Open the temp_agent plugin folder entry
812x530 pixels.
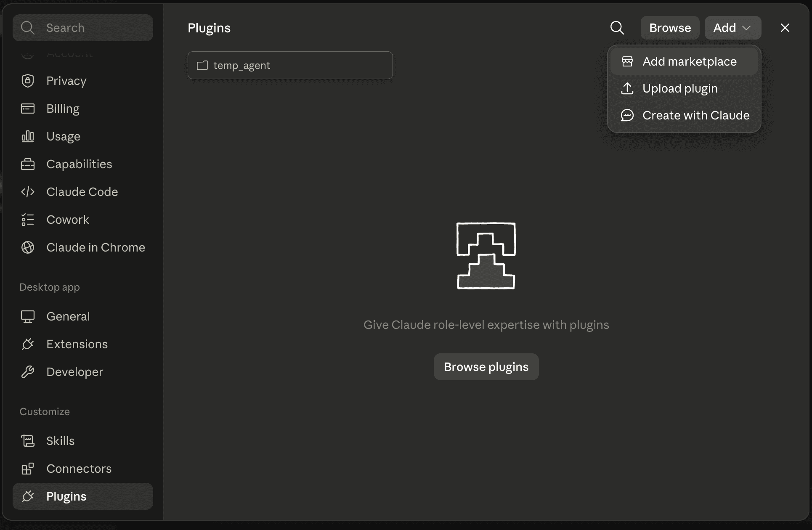tap(290, 65)
